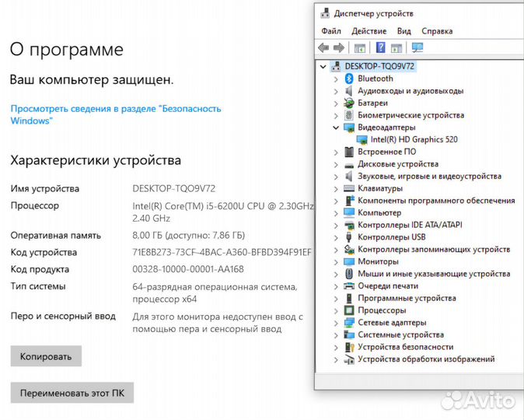Open the Действие menu
Image resolution: width=524 pixels, height=420 pixels.
point(369,31)
